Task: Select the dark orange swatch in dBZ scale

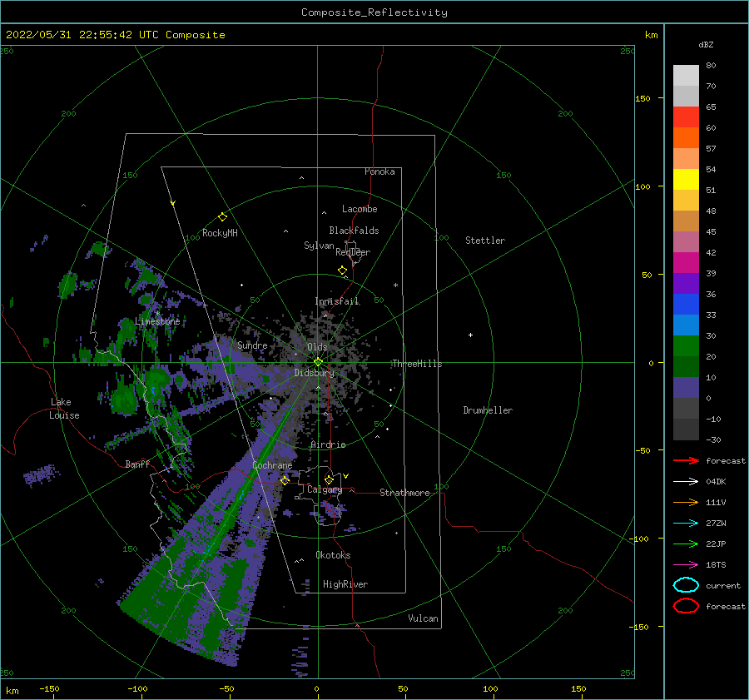Action: click(686, 138)
